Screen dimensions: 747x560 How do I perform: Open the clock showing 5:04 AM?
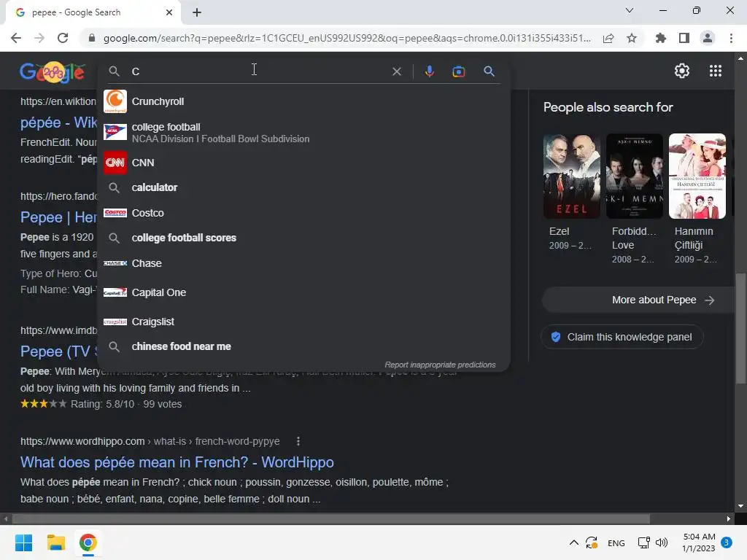(x=699, y=542)
